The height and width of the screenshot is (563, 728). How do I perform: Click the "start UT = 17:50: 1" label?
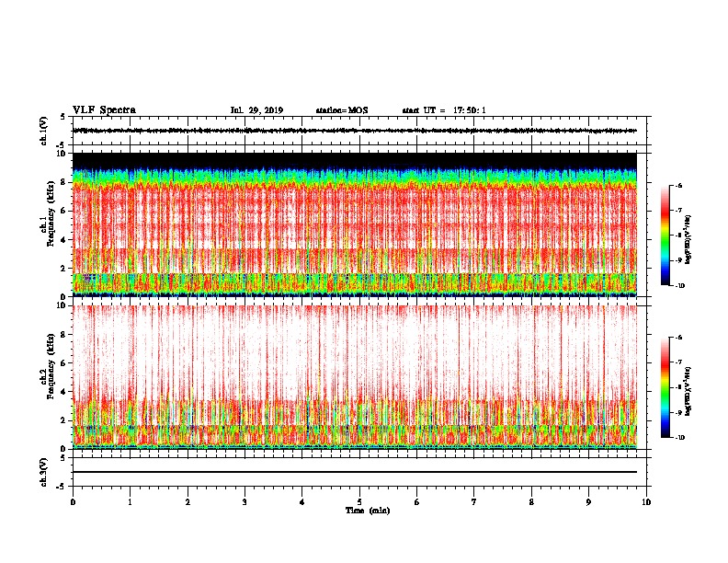pos(444,110)
